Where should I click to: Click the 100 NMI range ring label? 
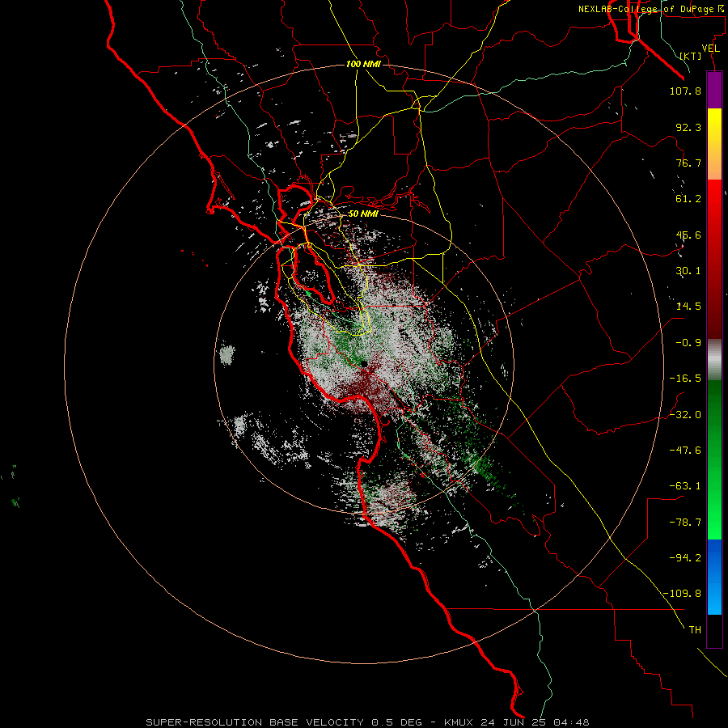point(363,64)
